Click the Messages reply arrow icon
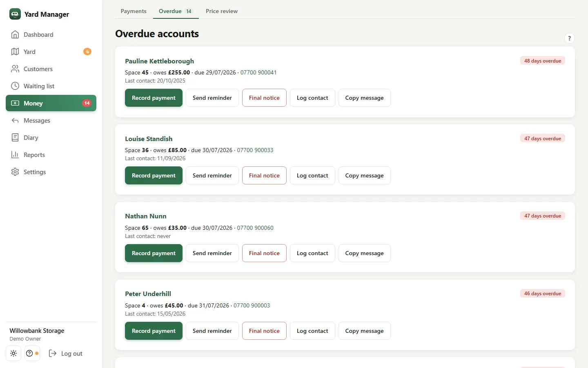This screenshot has height=368, width=588. click(15, 121)
